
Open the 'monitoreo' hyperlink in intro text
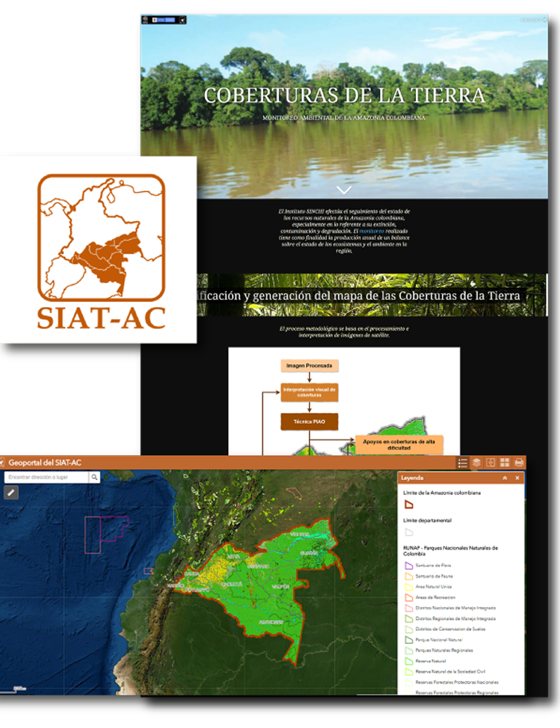click(371, 231)
